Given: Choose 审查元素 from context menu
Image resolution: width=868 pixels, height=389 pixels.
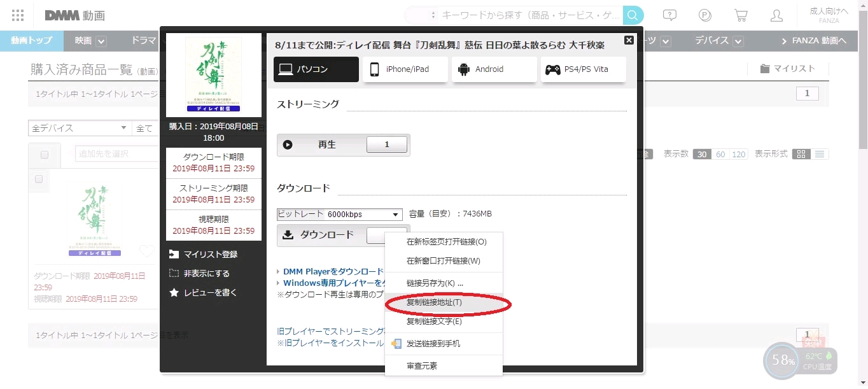Looking at the screenshot, I should pos(444,366).
